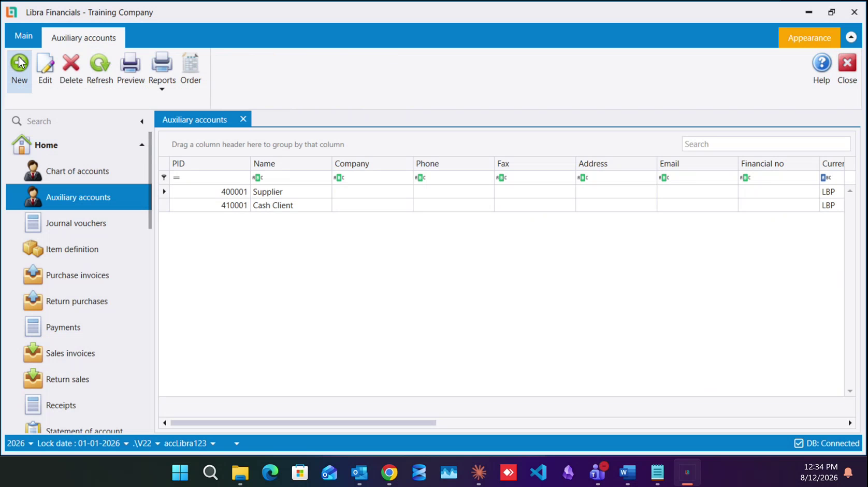Click the Edit toolbar icon
The width and height of the screenshot is (868, 487).
[45, 63]
